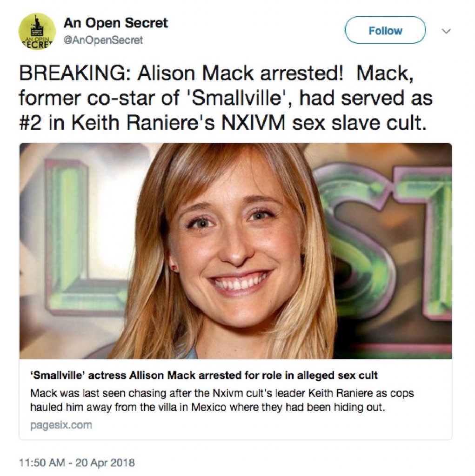Image resolution: width=475 pixels, height=476 pixels.
Task: Click the An Open Secret profile avatar
Action: point(37,32)
